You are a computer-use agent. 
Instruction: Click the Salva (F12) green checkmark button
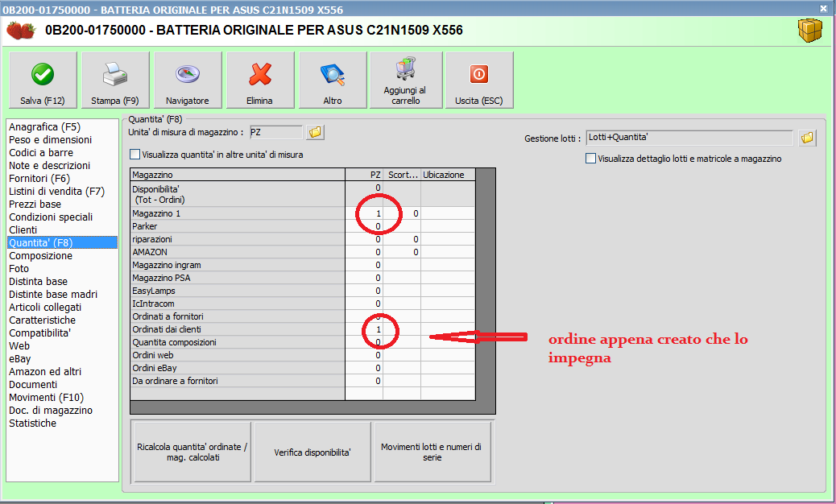pyautogui.click(x=43, y=81)
